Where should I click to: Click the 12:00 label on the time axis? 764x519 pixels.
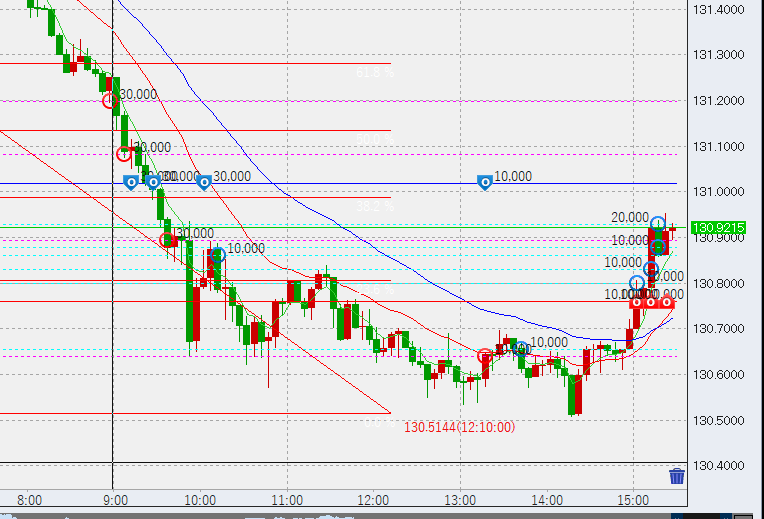373,497
